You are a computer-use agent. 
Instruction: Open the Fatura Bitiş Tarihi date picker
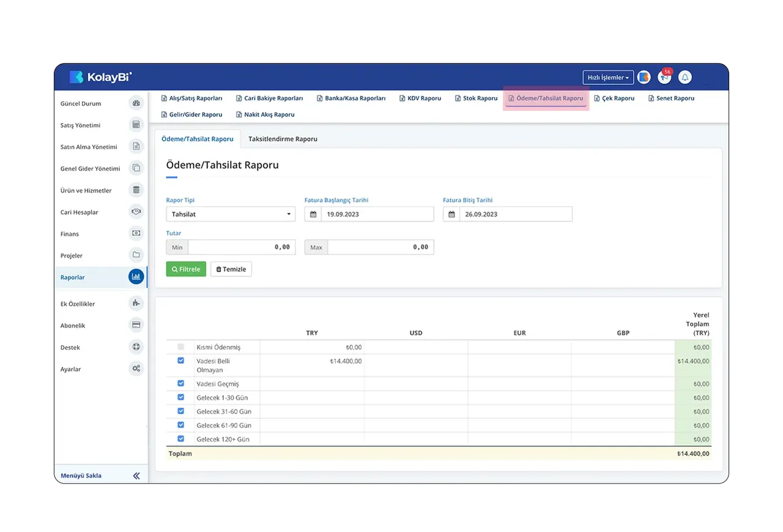508,214
